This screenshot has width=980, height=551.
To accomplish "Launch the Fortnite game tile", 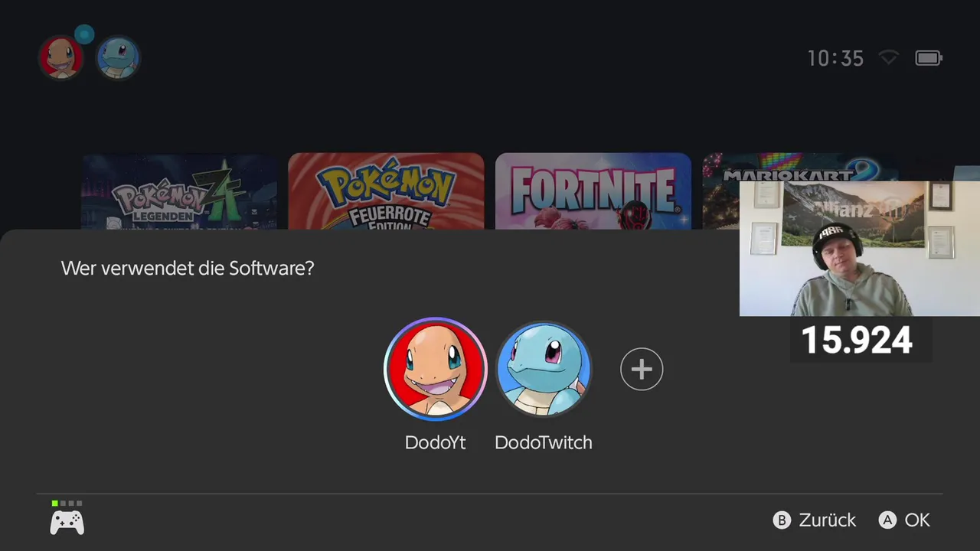I will pyautogui.click(x=593, y=191).
